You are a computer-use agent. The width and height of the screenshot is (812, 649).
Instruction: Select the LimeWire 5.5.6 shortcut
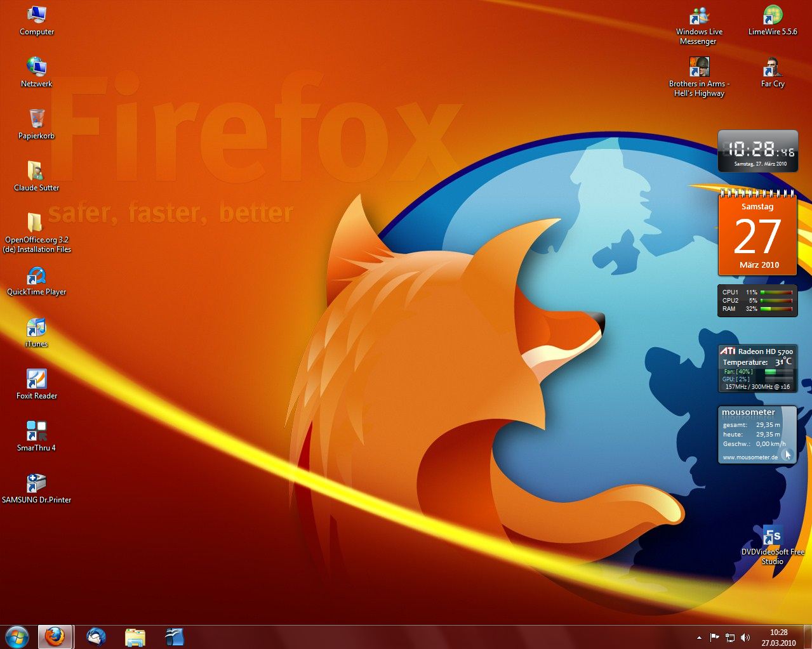pyautogui.click(x=773, y=20)
